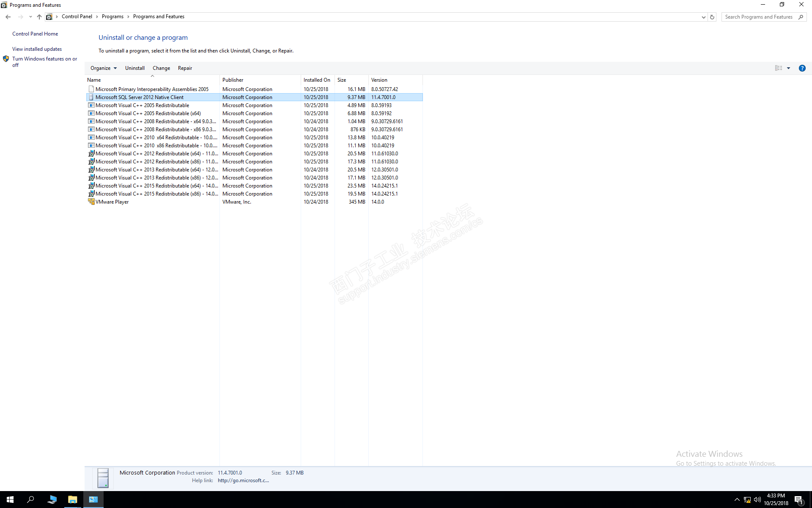Click the VMware Player program icon
This screenshot has width=812, height=508.
point(91,202)
